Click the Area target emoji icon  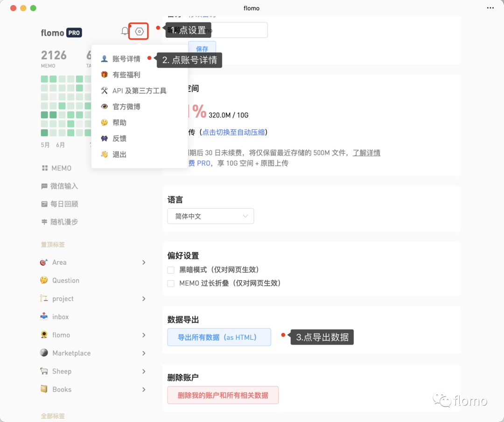(44, 262)
